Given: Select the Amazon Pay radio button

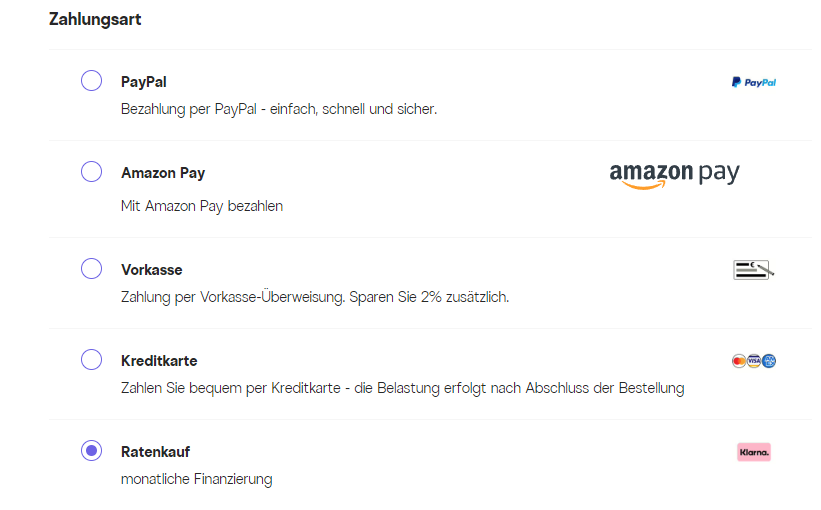Looking at the screenshot, I should click(91, 172).
